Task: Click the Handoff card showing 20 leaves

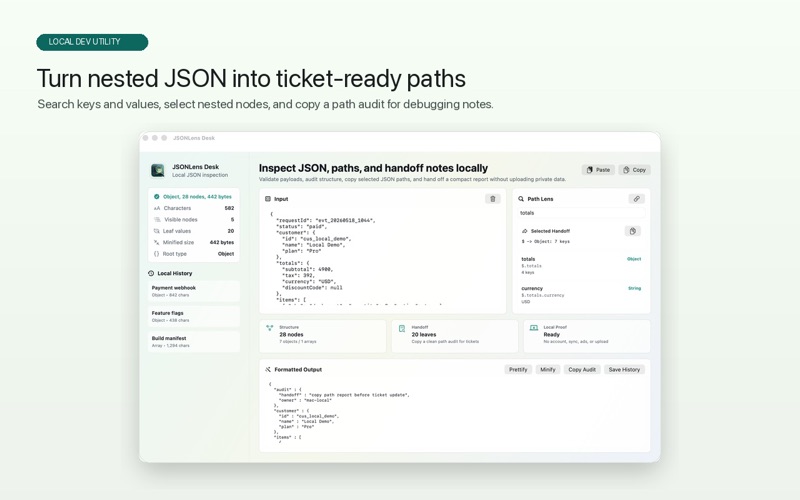Action: click(x=455, y=336)
